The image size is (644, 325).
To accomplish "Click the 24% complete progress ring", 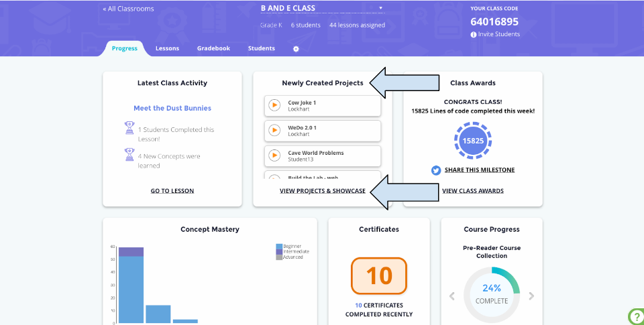I will (492, 295).
